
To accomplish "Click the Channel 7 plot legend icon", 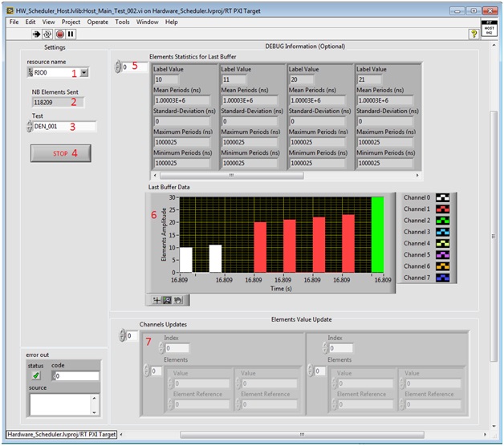I will pyautogui.click(x=442, y=278).
